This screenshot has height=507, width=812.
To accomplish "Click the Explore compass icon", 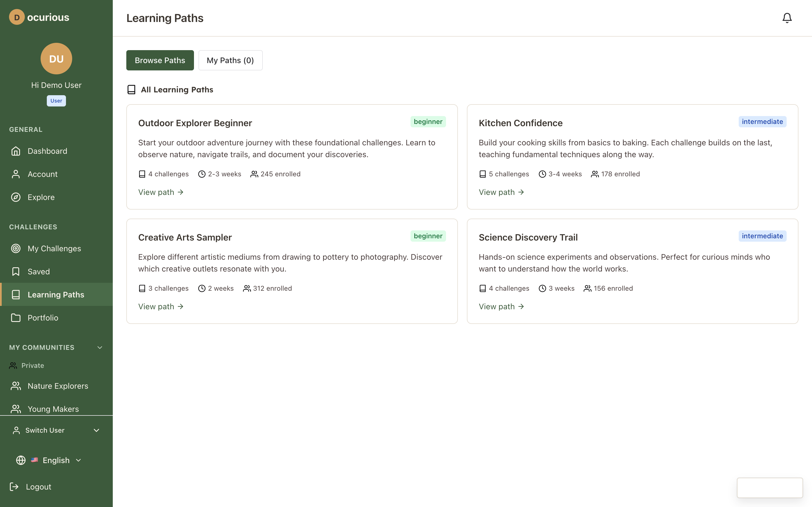I will point(16,197).
